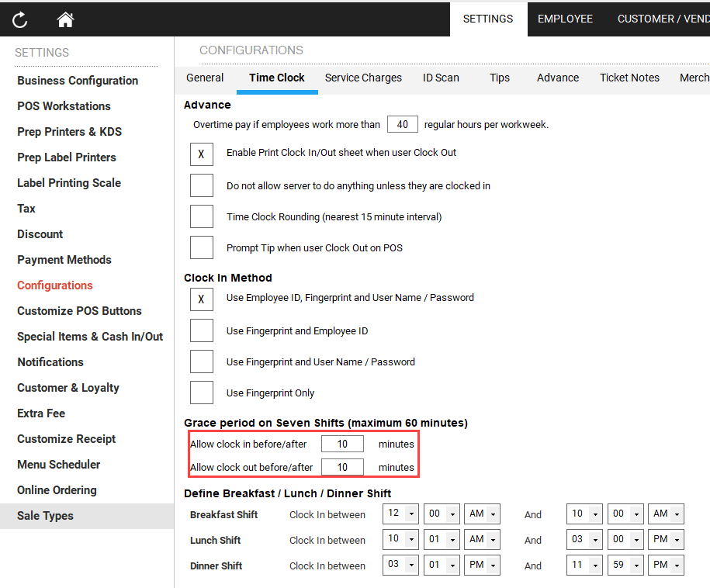Open Breakfast Shift start hour dropdown
The height and width of the screenshot is (588, 710).
tap(400, 514)
